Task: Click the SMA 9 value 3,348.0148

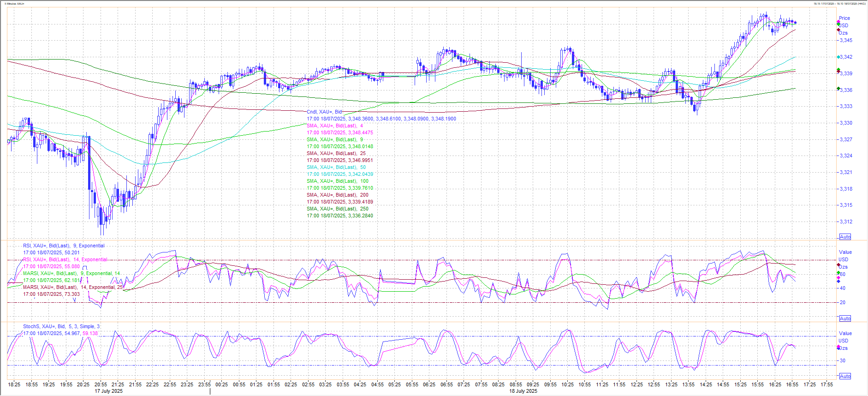Action: pyautogui.click(x=340, y=146)
